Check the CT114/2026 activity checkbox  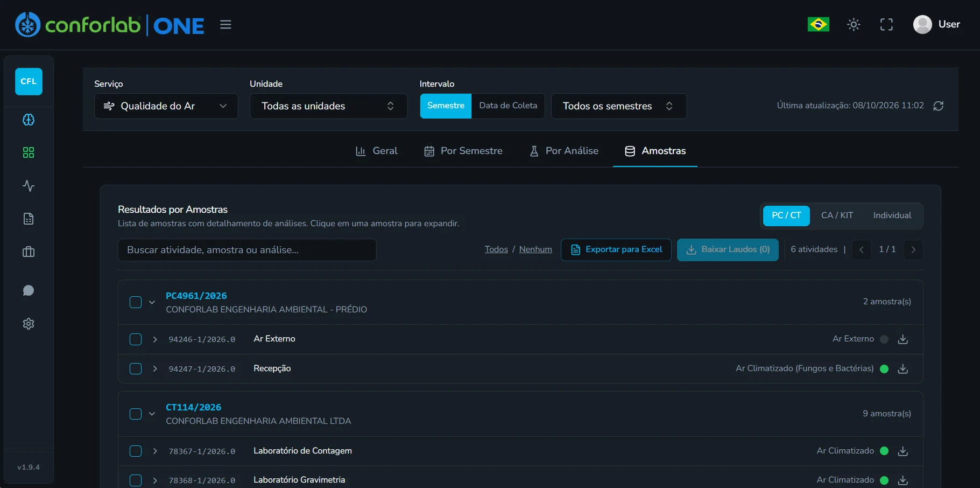point(136,414)
